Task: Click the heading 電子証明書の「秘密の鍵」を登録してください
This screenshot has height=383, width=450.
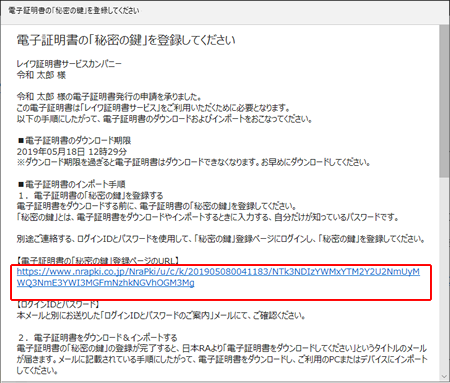Action: click(x=126, y=40)
